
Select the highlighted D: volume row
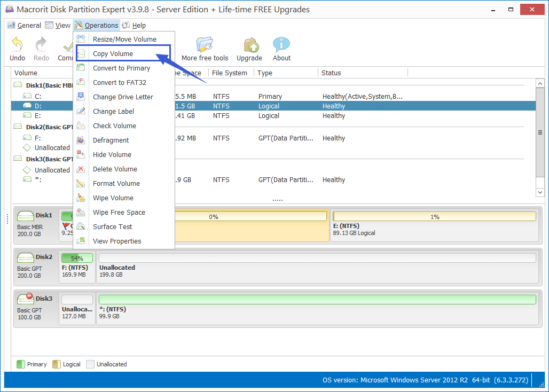tap(273, 106)
